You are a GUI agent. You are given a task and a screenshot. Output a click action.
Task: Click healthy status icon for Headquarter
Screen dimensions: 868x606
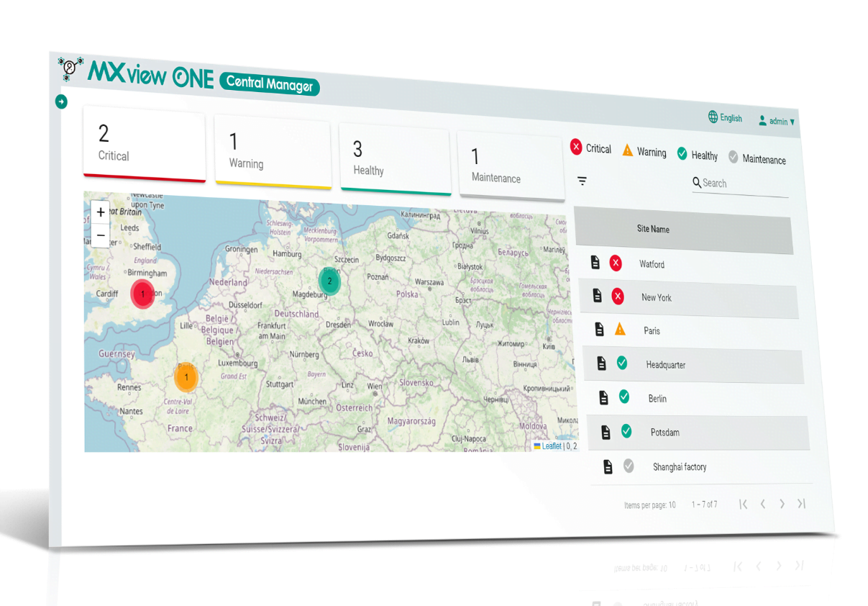622,363
